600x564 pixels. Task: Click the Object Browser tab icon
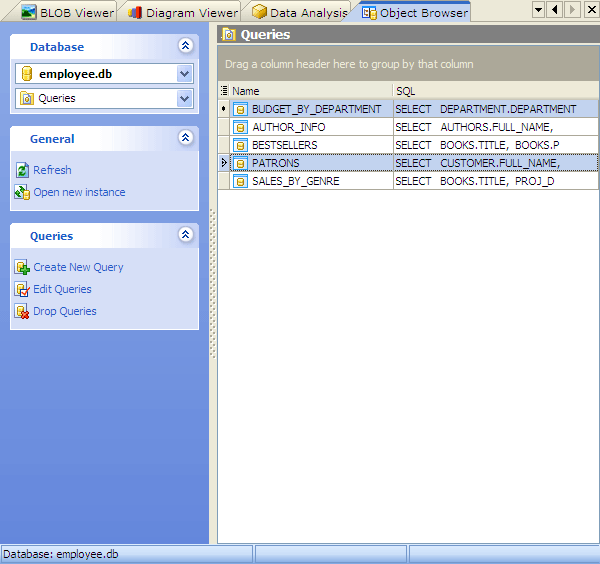(369, 13)
